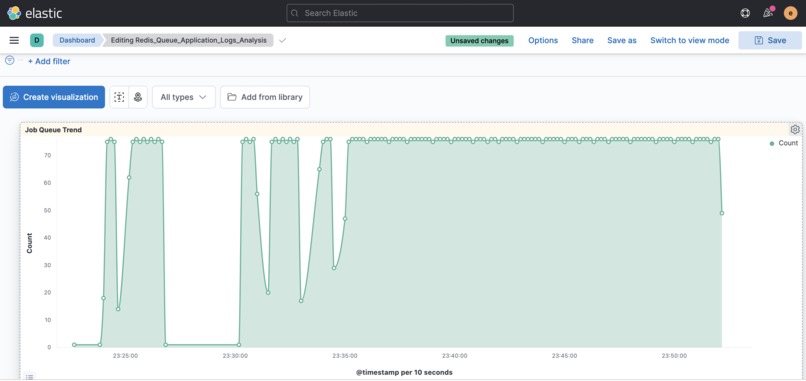The image size is (806, 381).
Task: Toggle the chart legend icon
Action: pos(30,377)
